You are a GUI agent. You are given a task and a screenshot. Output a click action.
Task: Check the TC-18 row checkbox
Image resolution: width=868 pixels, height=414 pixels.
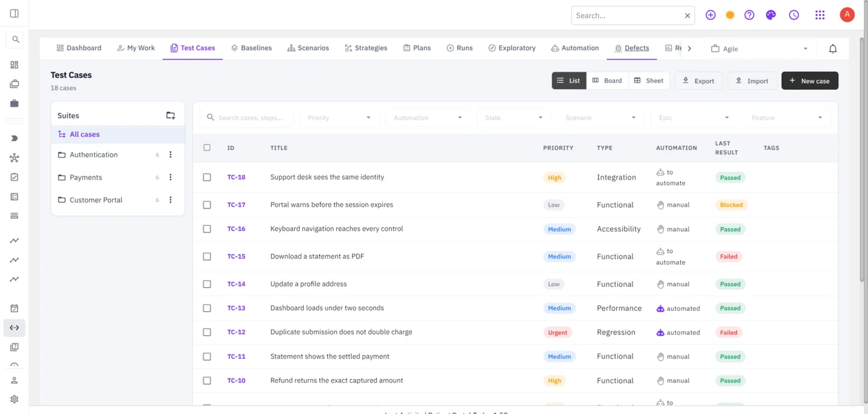[x=207, y=177]
